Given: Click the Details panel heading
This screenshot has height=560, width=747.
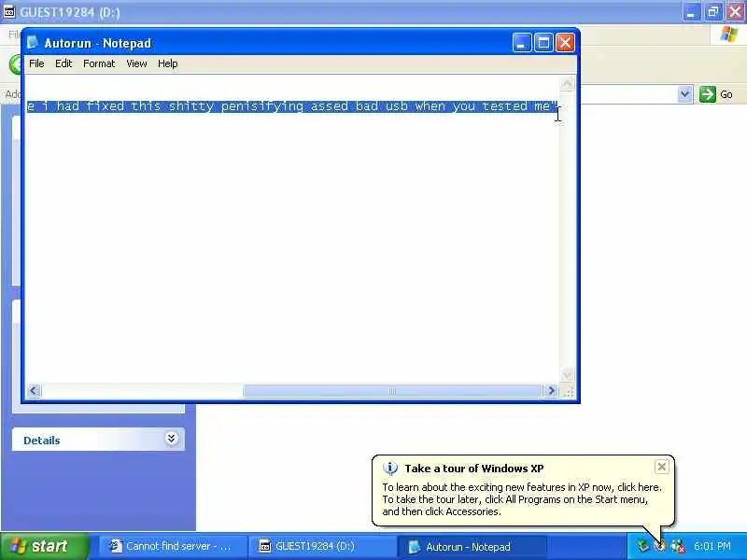Looking at the screenshot, I should click(x=42, y=441).
